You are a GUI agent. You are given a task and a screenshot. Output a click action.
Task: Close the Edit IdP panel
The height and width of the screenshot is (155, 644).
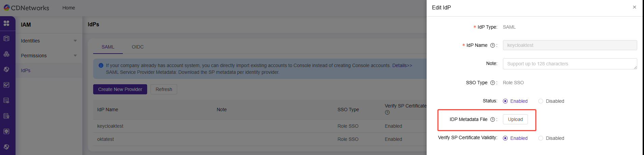pyautogui.click(x=635, y=7)
